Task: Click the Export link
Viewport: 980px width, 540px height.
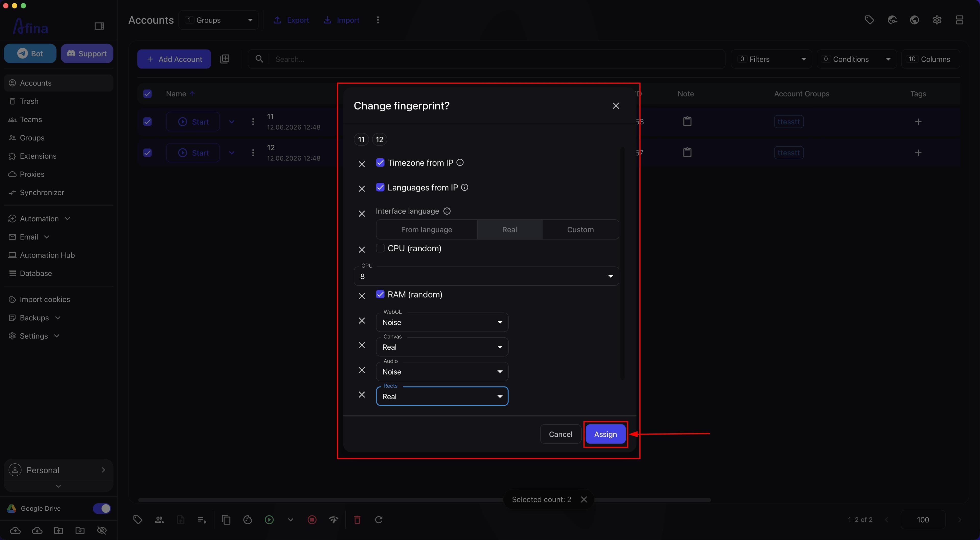Action: (291, 20)
